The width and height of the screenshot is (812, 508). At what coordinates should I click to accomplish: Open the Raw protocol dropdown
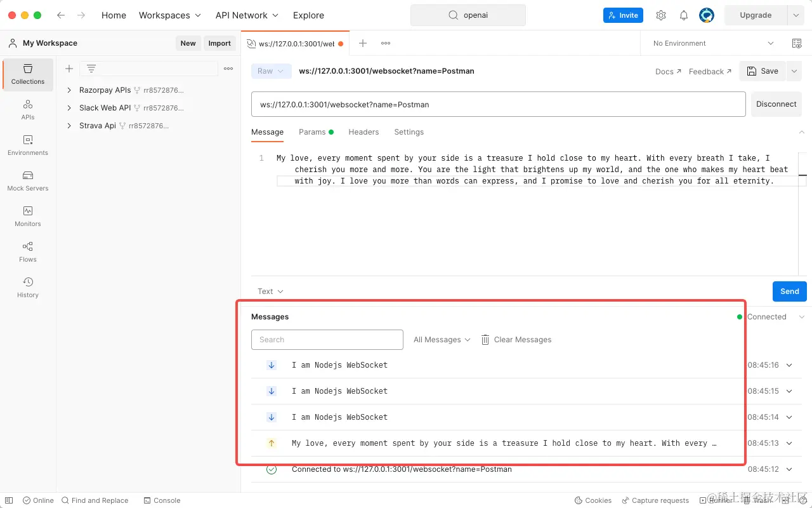click(271, 71)
